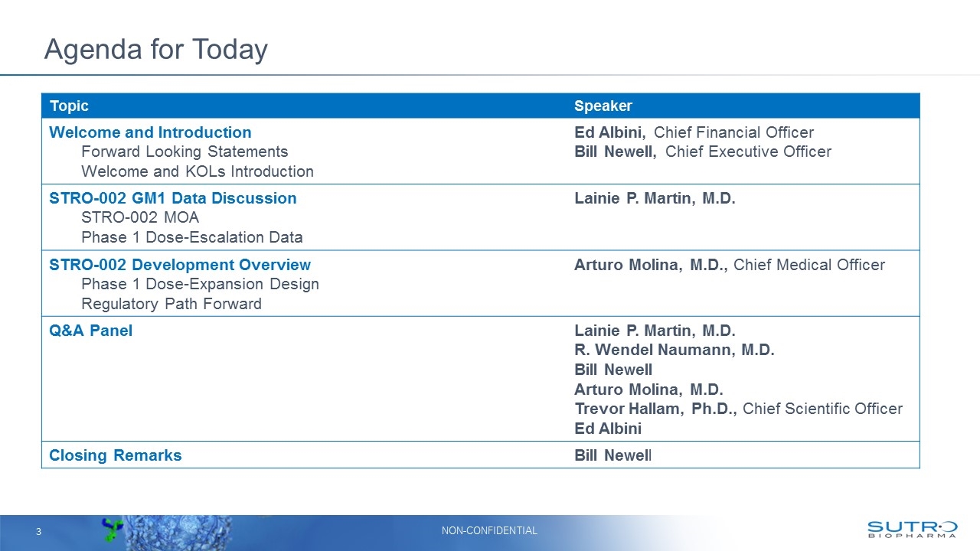This screenshot has width=980, height=551.
Task: Select 'STRO-002 Development Overview' heading
Action: click(180, 264)
